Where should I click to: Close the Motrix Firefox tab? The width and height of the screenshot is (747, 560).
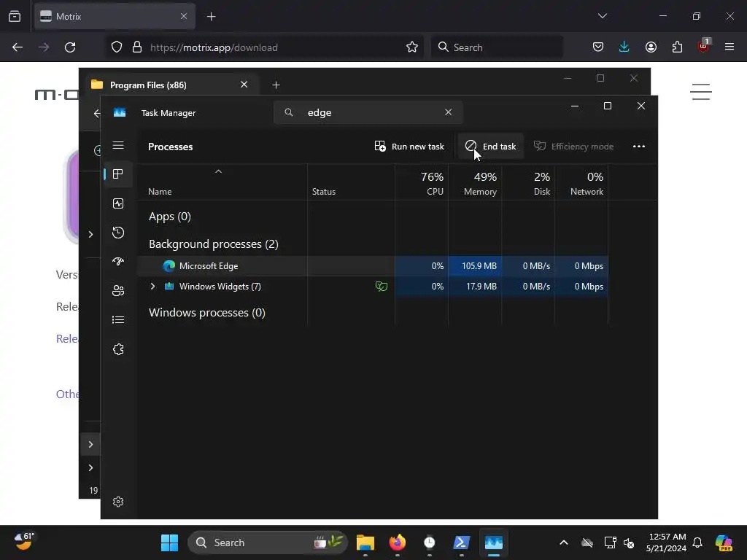pyautogui.click(x=183, y=16)
